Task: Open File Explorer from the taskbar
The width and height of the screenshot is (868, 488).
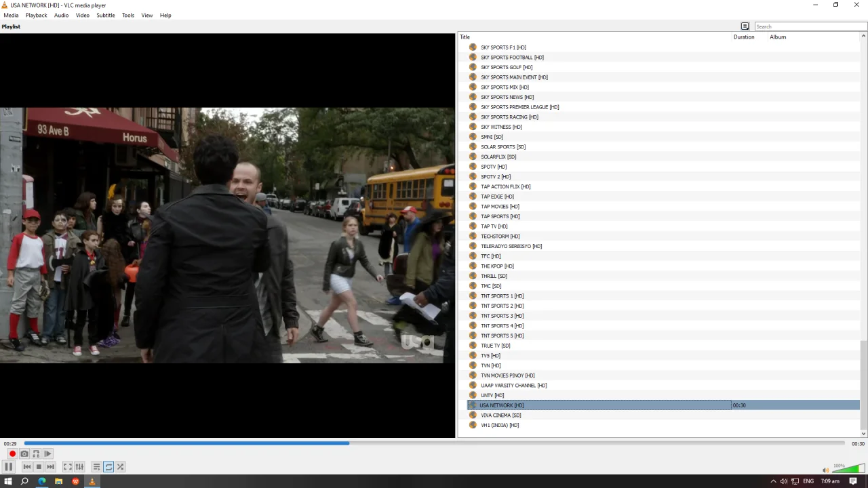Action: [x=58, y=481]
